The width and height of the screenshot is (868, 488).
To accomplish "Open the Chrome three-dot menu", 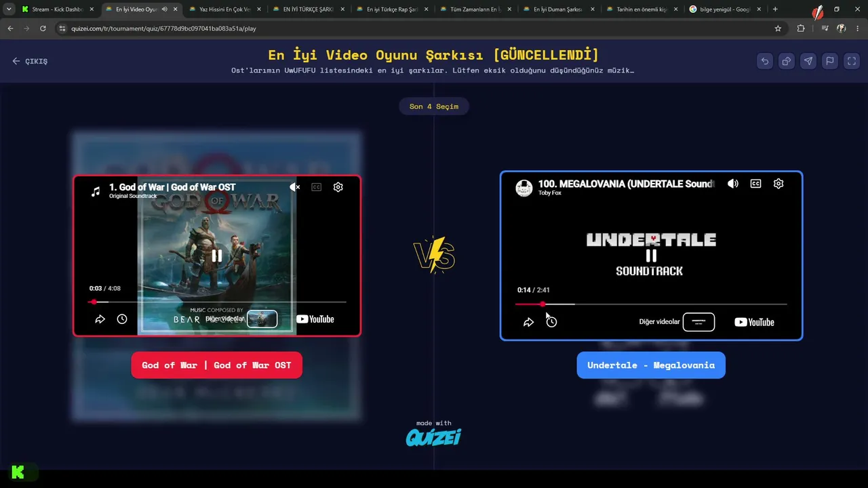I will [859, 28].
